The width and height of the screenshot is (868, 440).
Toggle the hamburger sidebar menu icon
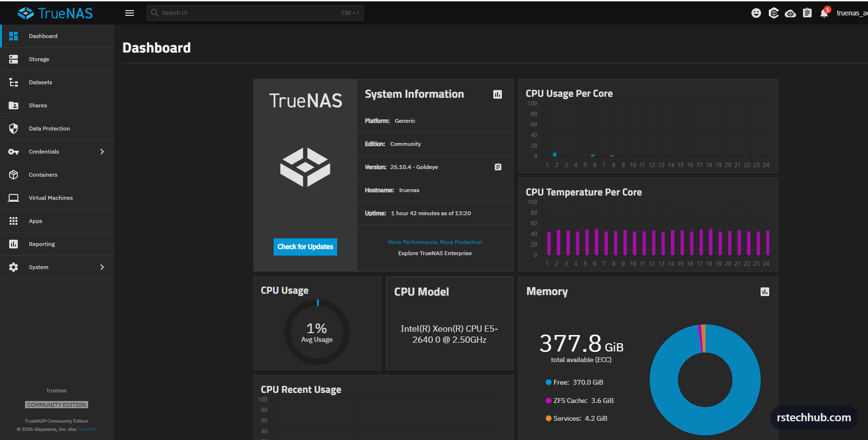(130, 13)
